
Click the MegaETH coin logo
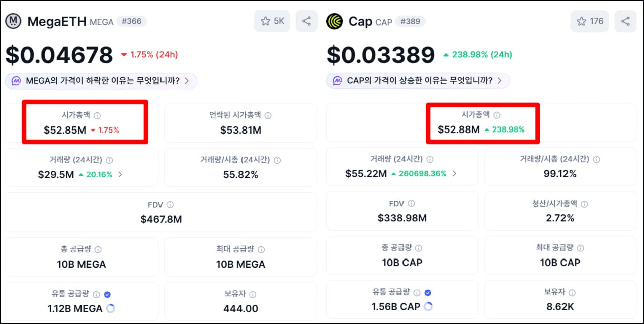pos(13,21)
